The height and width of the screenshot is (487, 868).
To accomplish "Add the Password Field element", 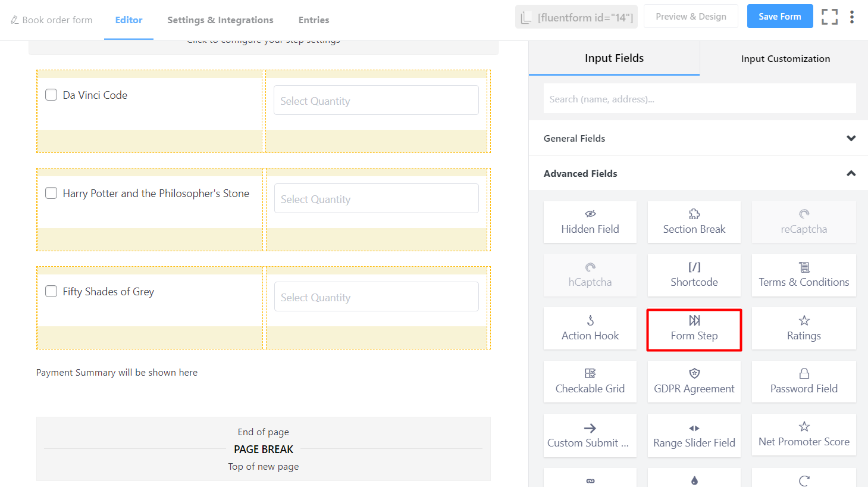I will 803,382.
